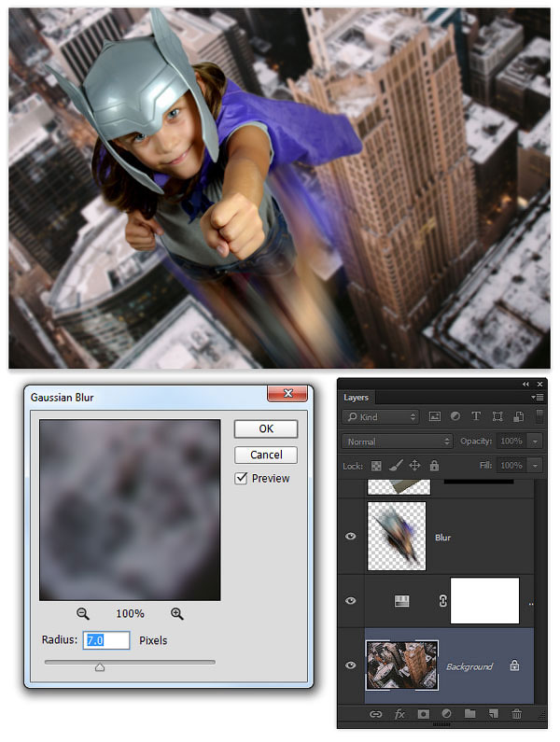Collapse the Layers panel with double arrows
The height and width of the screenshot is (742, 560).
coord(525,385)
